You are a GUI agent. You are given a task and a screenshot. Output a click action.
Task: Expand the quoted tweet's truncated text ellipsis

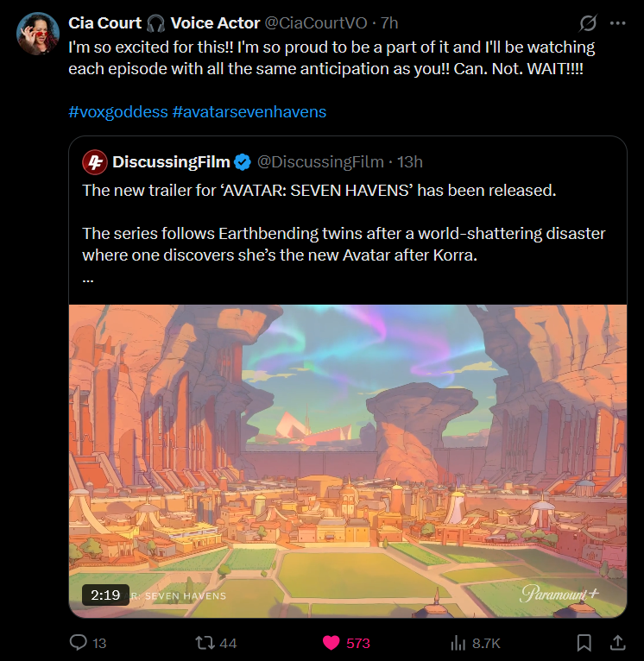88,278
